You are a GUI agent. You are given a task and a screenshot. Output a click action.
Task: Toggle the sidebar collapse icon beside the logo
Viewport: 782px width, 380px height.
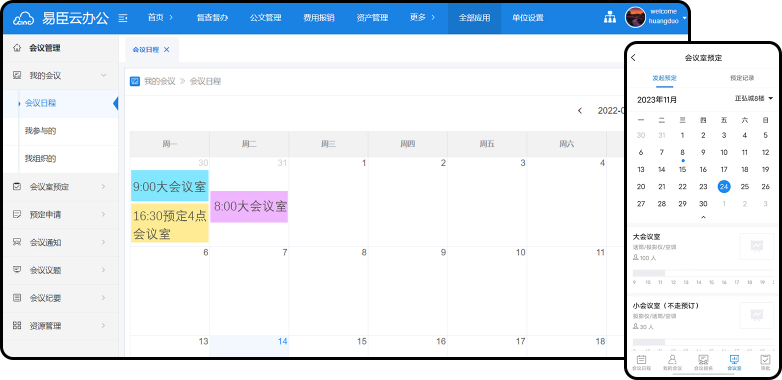(x=123, y=18)
